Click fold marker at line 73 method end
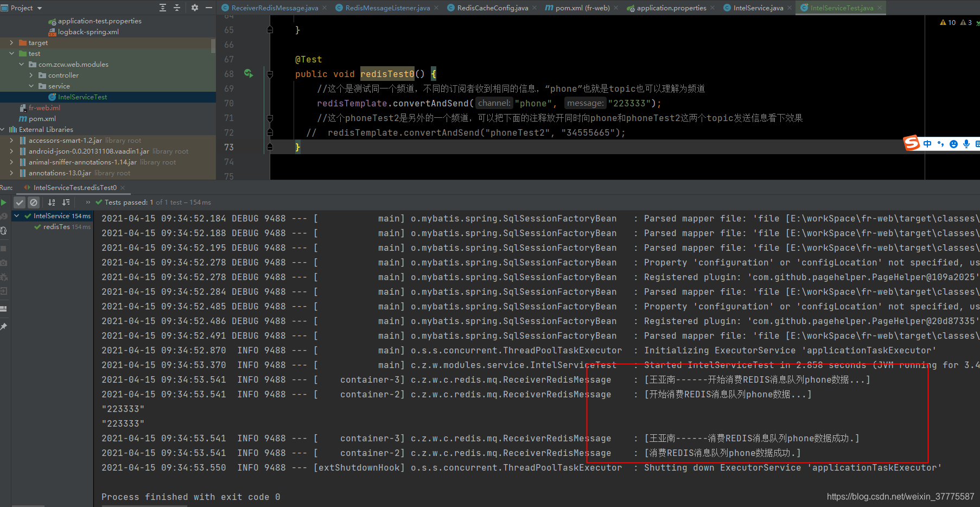Screen dimensions: 980x507 270,147
